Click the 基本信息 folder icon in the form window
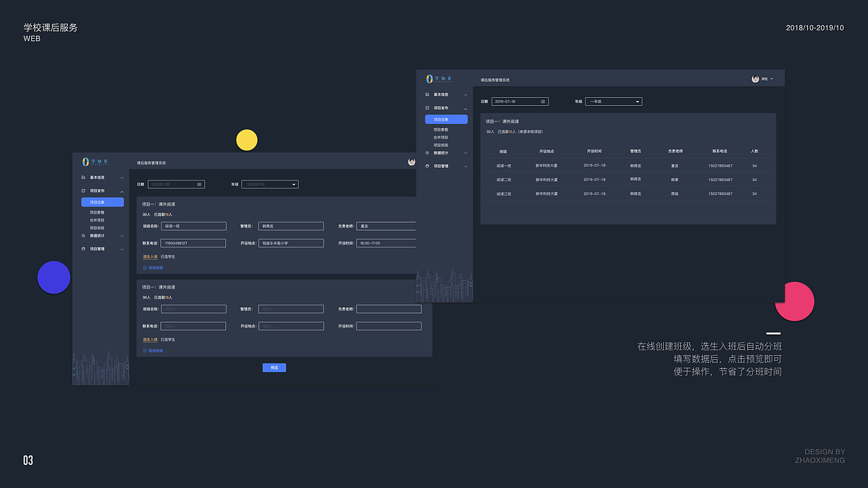 coord(83,178)
